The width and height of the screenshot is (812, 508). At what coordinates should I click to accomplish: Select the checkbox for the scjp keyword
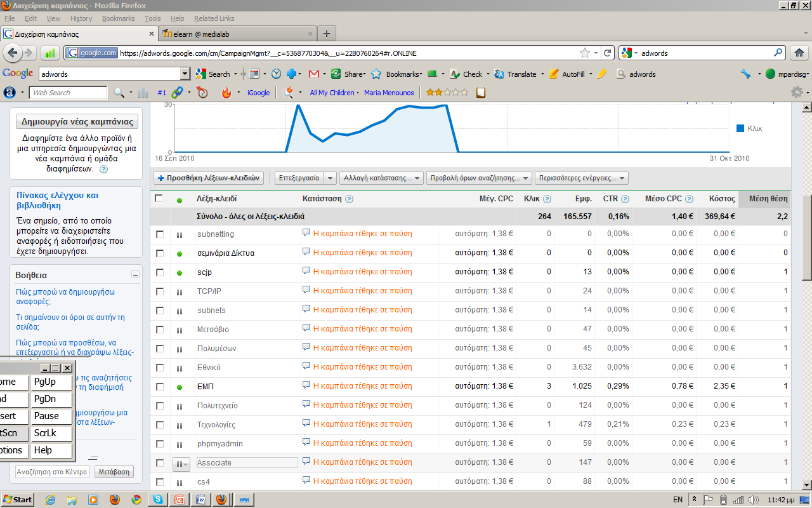(160, 272)
